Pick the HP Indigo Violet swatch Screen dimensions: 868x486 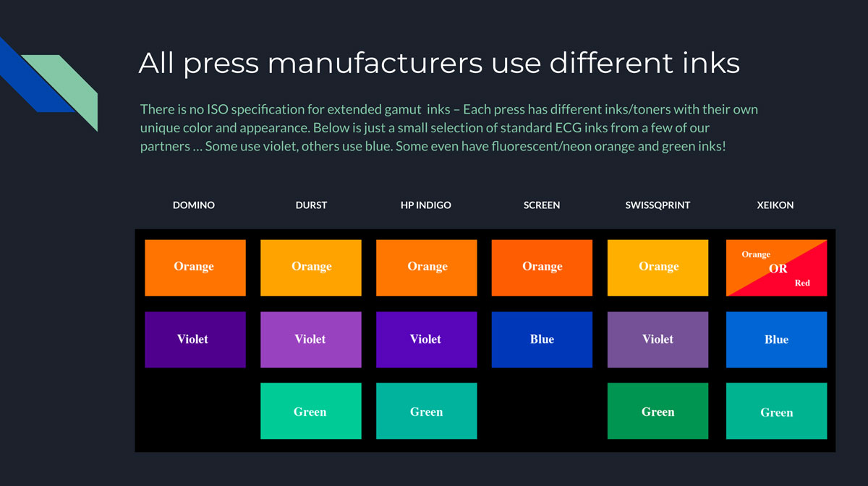pos(427,340)
